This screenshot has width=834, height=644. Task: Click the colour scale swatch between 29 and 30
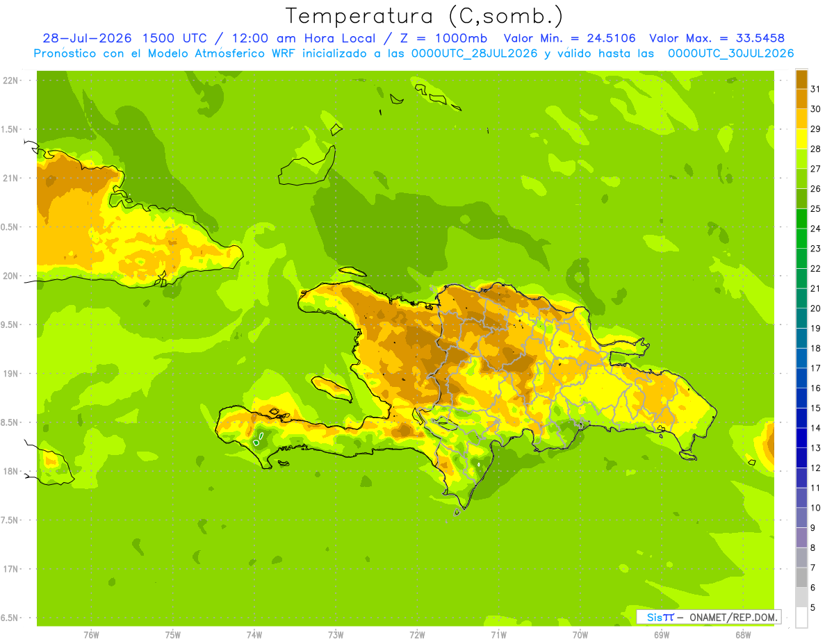(x=801, y=118)
